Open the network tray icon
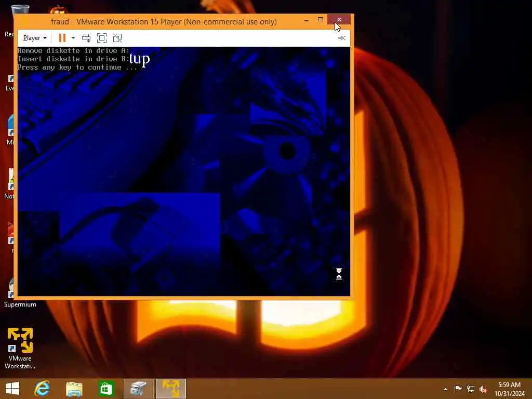 (x=471, y=389)
